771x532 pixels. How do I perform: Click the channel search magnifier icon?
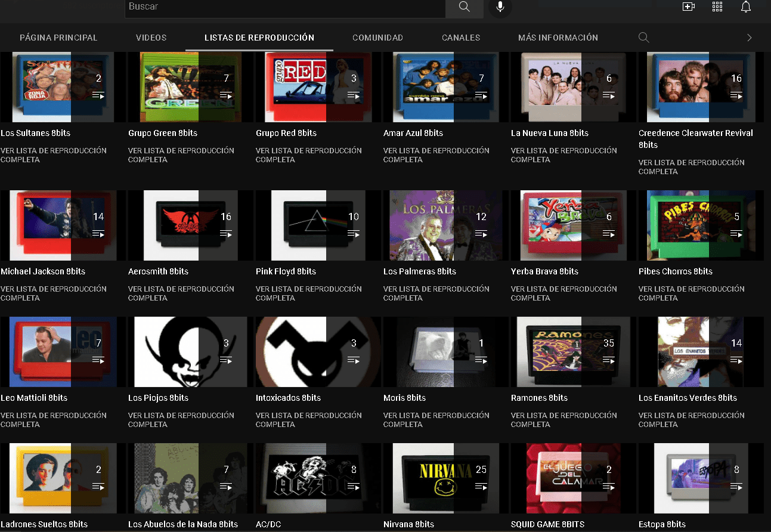click(x=643, y=38)
